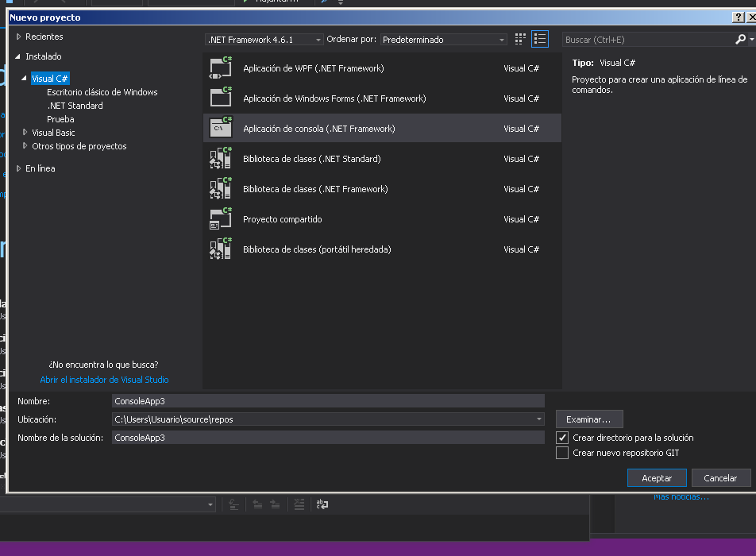
Task: Click the Buscar (Ctrl+E) search box
Action: point(648,40)
